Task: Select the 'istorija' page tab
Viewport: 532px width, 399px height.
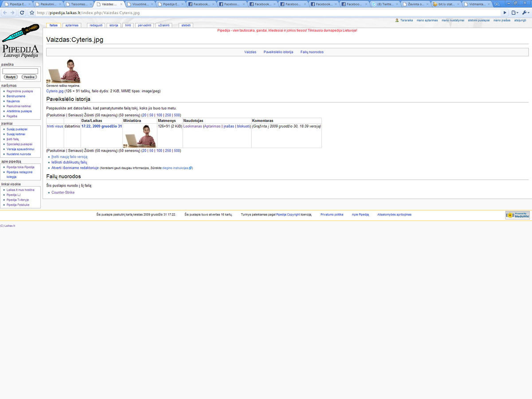Action: (x=114, y=25)
